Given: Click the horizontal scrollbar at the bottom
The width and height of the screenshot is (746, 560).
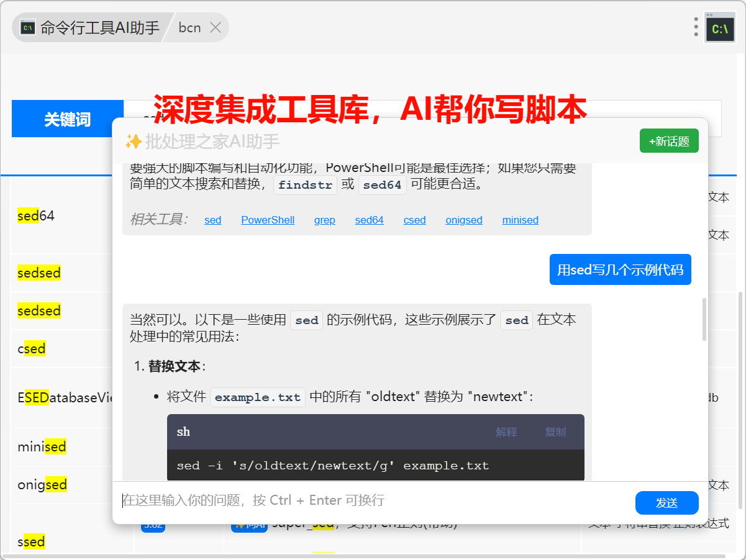Looking at the screenshot, I should coord(363,556).
